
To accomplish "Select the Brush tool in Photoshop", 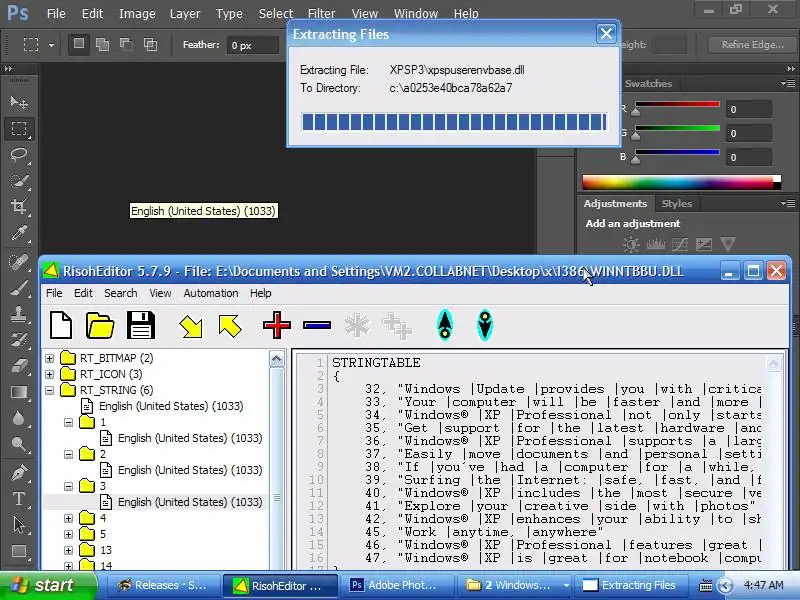I will pyautogui.click(x=19, y=288).
